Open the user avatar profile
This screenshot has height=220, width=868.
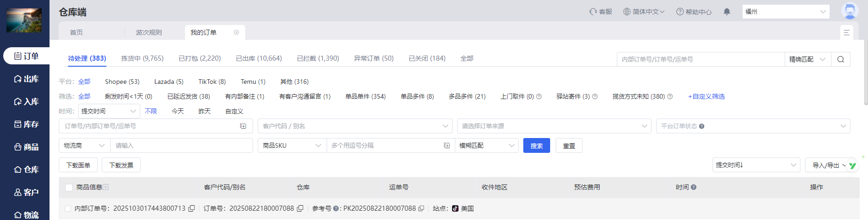(x=849, y=11)
